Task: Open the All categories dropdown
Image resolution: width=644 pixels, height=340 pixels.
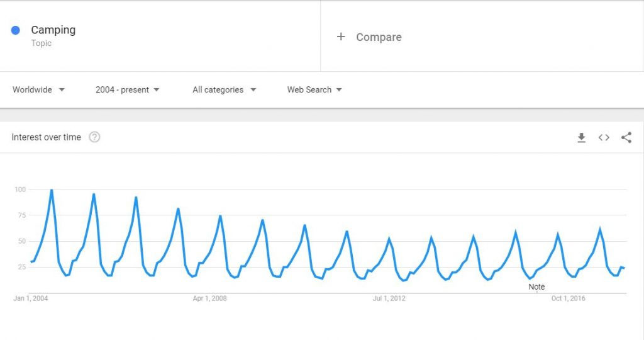Action: (x=225, y=89)
